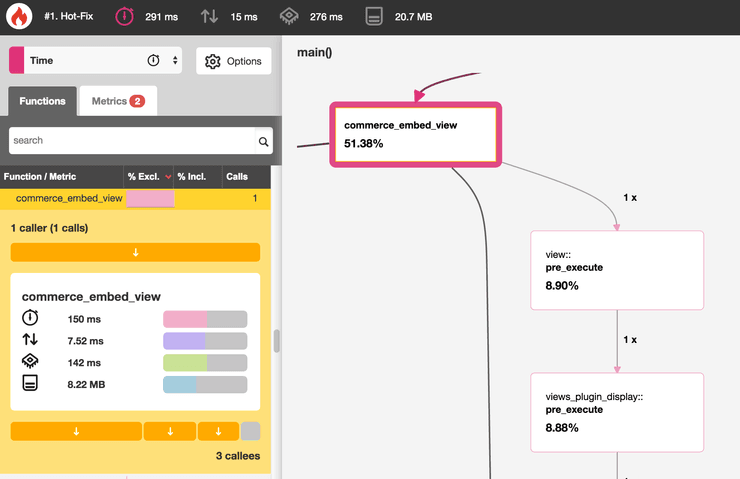
Task: Click the '1 x' label above views_plugin_display
Action: (630, 340)
